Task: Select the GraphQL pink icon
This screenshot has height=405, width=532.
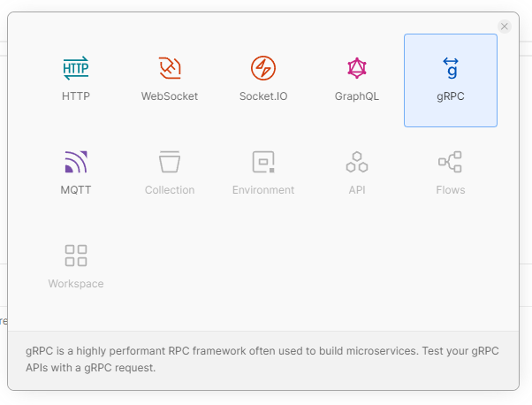Action: tap(357, 68)
